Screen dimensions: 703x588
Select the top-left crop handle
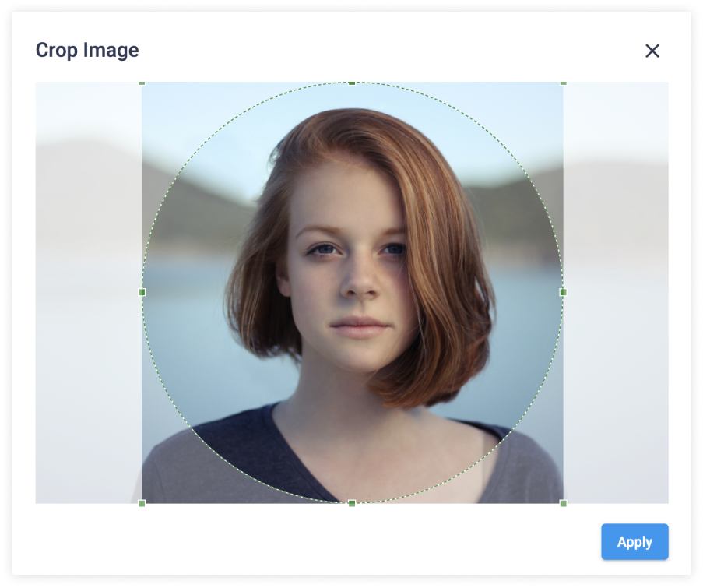coord(142,83)
